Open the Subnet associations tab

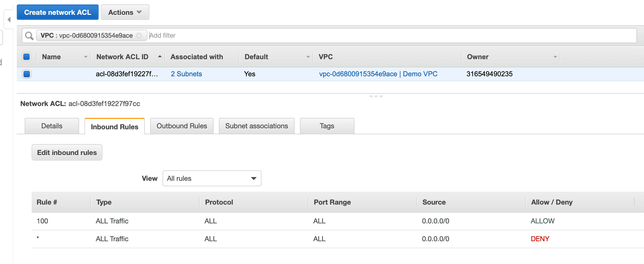coord(256,126)
